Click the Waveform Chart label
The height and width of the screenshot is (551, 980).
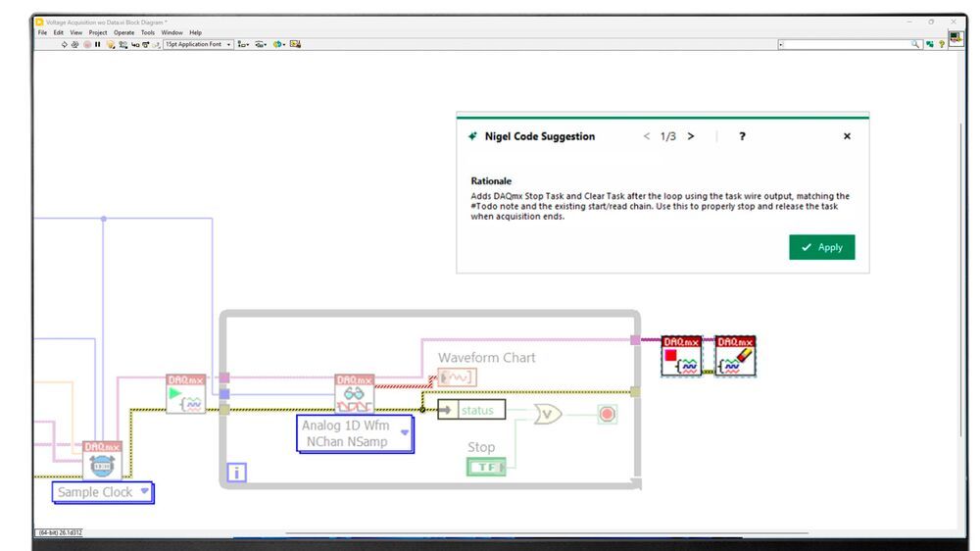point(486,358)
